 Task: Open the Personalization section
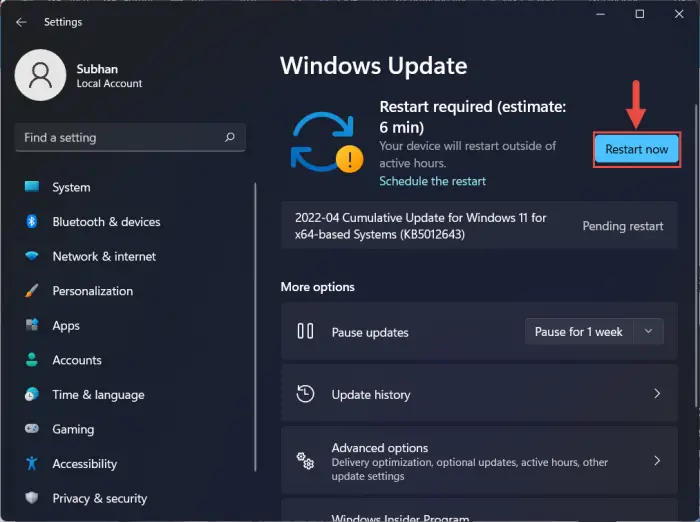tap(92, 291)
